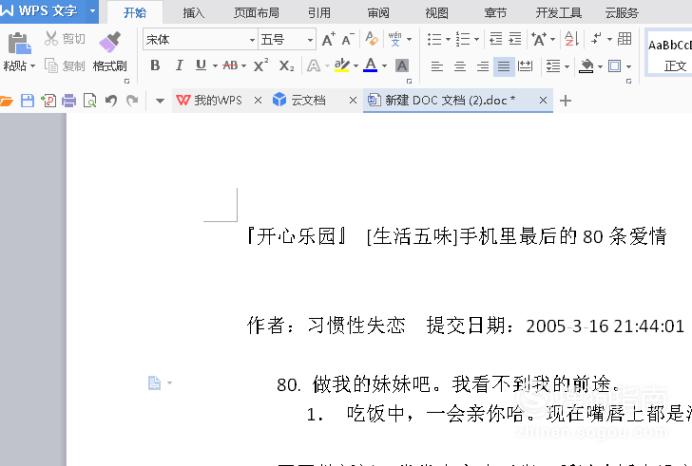Center align the text
Viewport: 692px width, 466px height.
click(460, 66)
